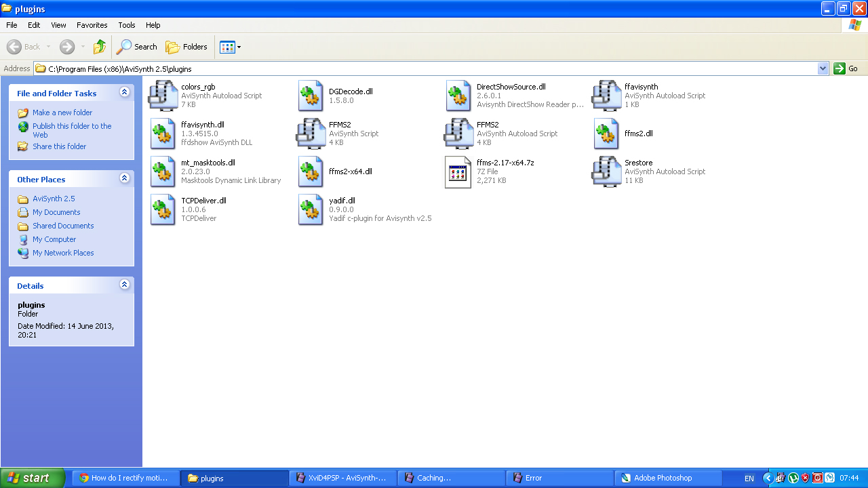Open the Help menu
Screen dimensions: 868x488
click(x=153, y=25)
